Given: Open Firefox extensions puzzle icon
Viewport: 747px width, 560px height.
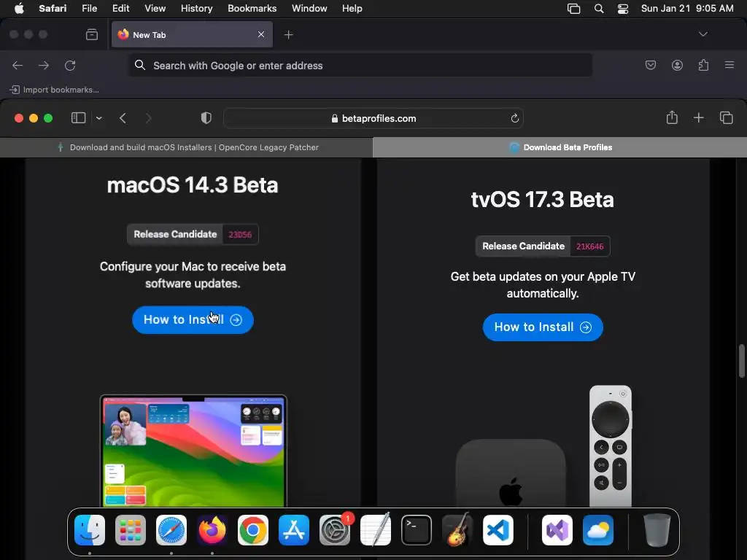Looking at the screenshot, I should coord(703,65).
